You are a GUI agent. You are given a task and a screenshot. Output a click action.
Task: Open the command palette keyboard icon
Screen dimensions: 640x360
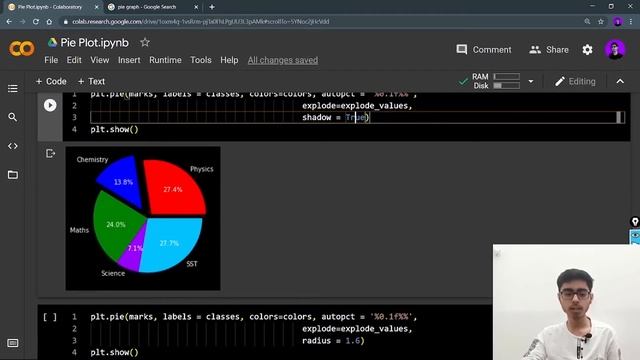(x=13, y=343)
